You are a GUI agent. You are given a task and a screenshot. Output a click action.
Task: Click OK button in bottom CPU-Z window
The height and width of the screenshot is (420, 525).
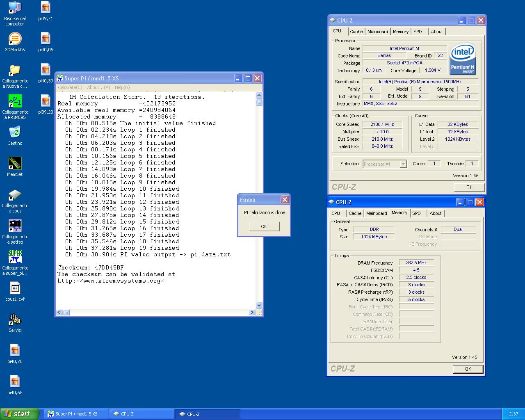click(x=468, y=369)
